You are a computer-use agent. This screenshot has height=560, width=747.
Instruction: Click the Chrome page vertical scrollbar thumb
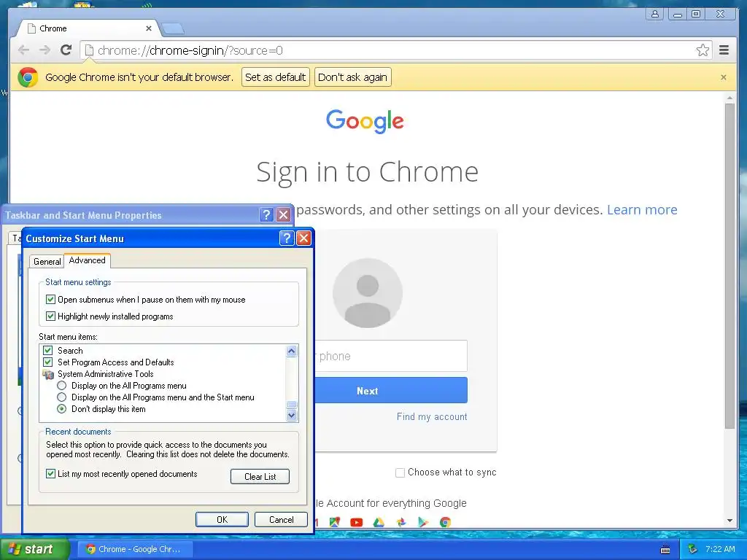pos(729,266)
